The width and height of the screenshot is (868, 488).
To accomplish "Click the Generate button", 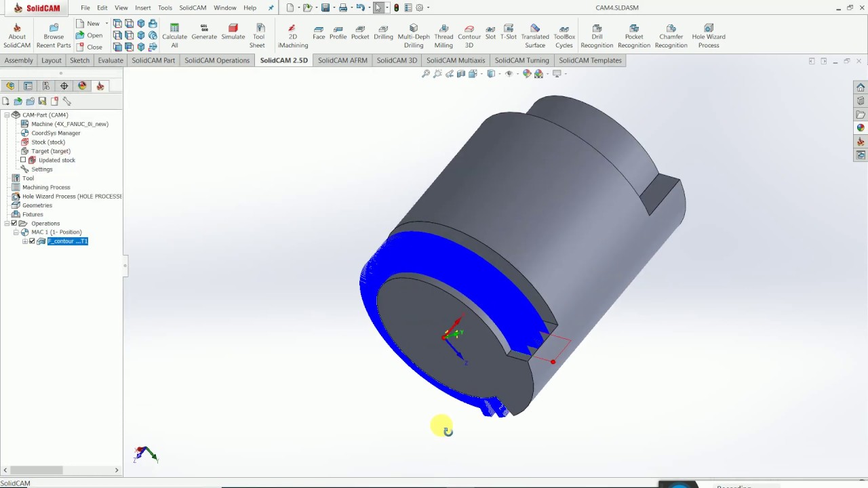I will (204, 32).
